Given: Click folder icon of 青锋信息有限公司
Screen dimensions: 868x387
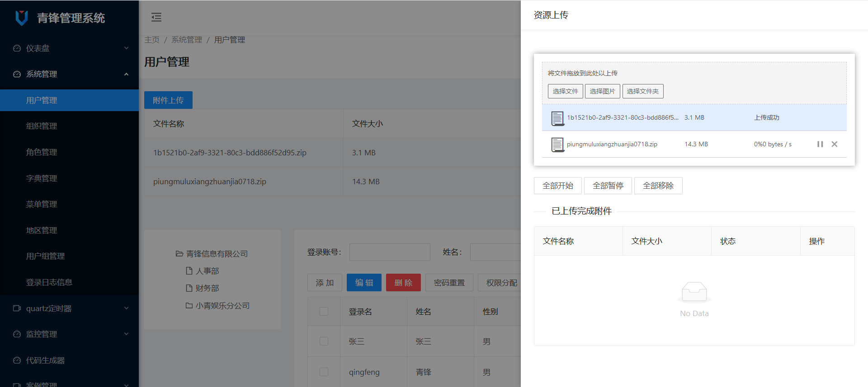Looking at the screenshot, I should pyautogui.click(x=179, y=254).
